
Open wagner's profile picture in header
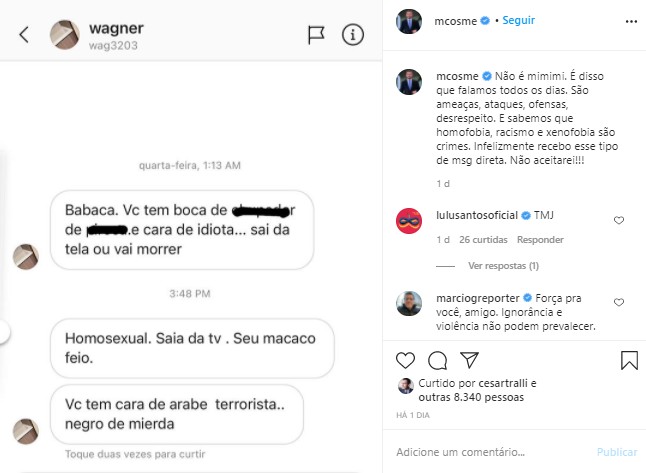pos(65,35)
